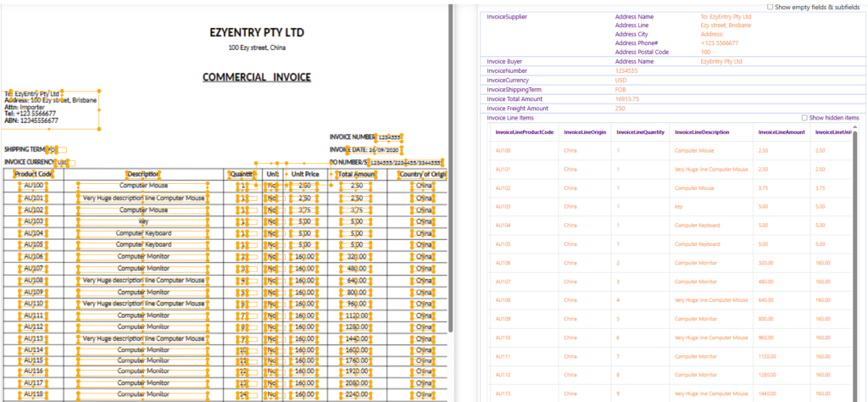Click Address Line value 'Ezy street, Brisbane'
This screenshot has height=402, width=868.
pyautogui.click(x=726, y=25)
